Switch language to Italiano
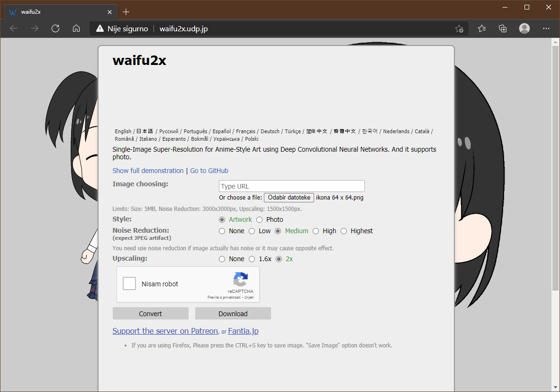The image size is (560, 392). point(148,139)
